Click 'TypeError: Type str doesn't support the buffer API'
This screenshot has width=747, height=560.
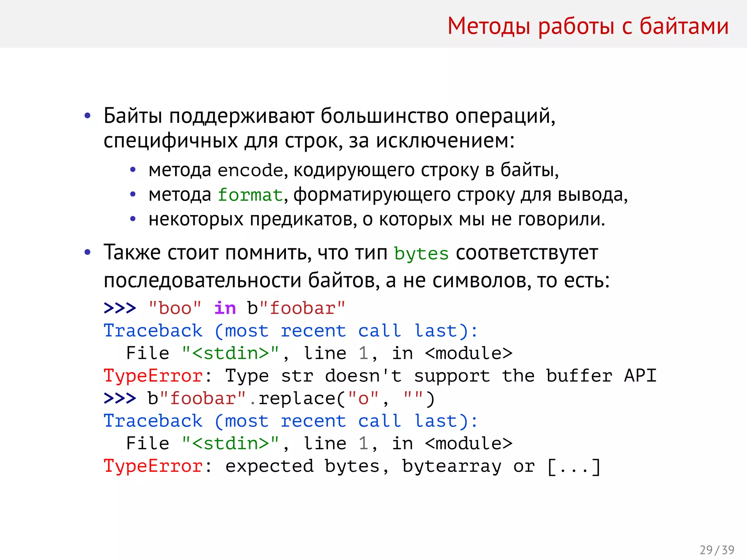pyautogui.click(x=380, y=376)
